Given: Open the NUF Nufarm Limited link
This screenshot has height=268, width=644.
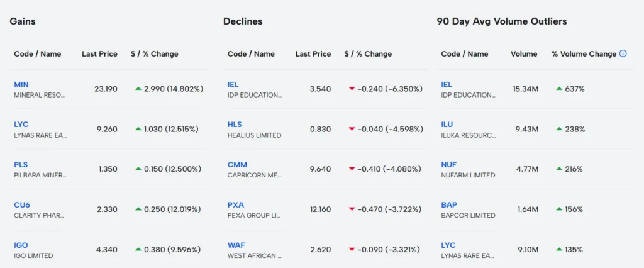Looking at the screenshot, I should click(448, 165).
